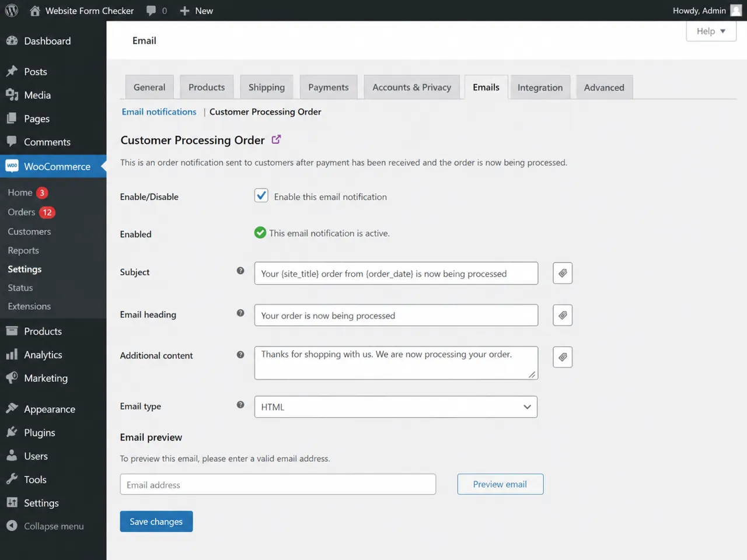Open placeholder tag picker for Email heading

[563, 315]
